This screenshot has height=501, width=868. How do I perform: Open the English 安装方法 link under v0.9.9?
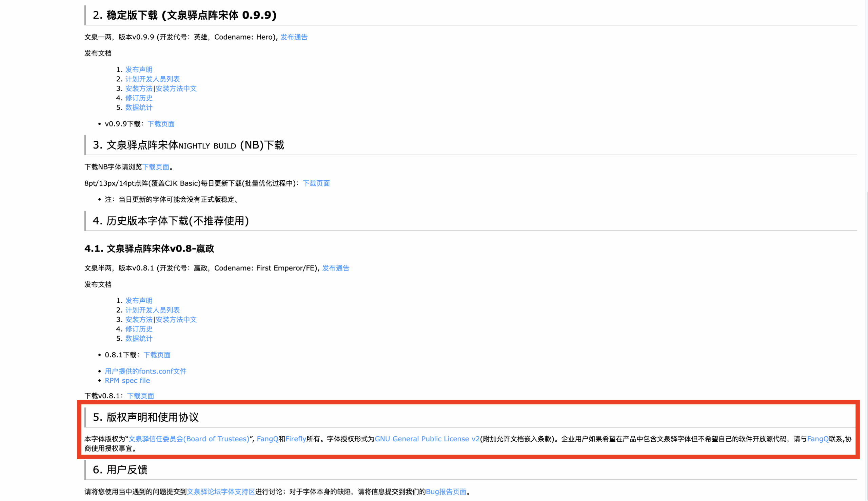(x=138, y=88)
